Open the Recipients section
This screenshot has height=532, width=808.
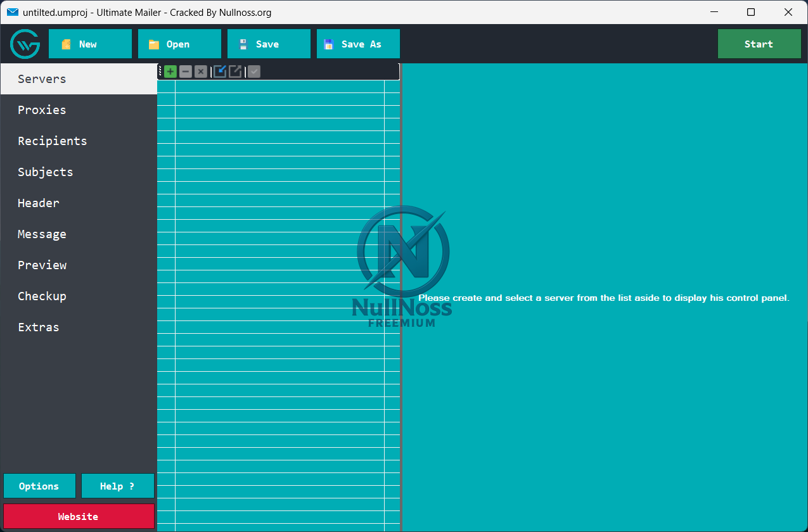(52, 141)
